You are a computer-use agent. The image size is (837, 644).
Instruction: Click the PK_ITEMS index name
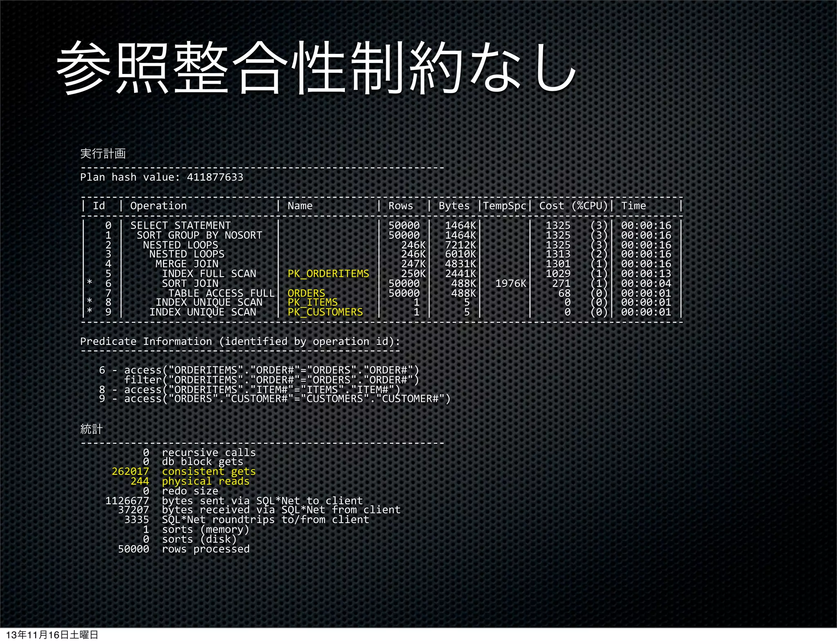tap(313, 302)
